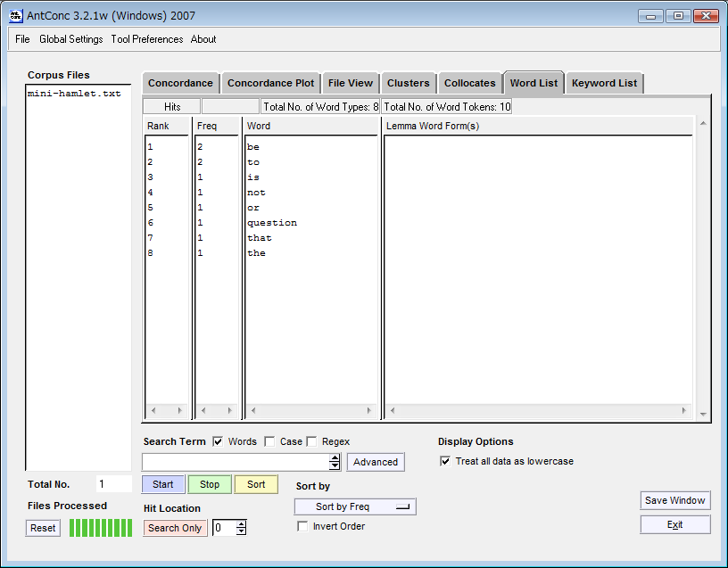Screen dimensions: 728x568
Task: Open the Tool Preferences menu
Action: point(146,39)
